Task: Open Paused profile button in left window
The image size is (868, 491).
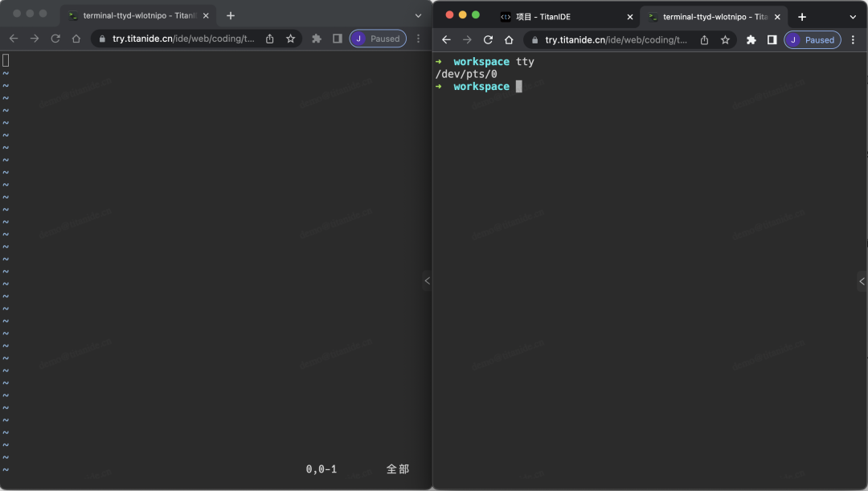Action: [378, 39]
